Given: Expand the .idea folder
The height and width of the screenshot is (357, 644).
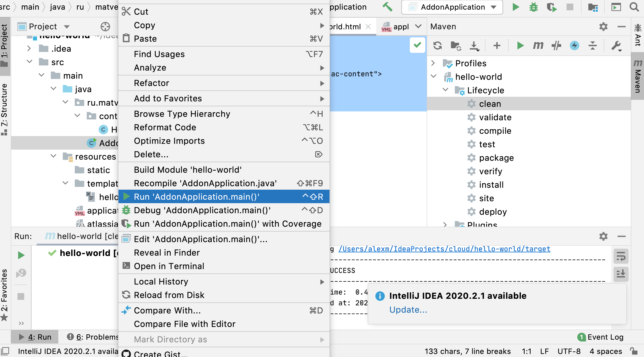Looking at the screenshot, I should (29, 48).
